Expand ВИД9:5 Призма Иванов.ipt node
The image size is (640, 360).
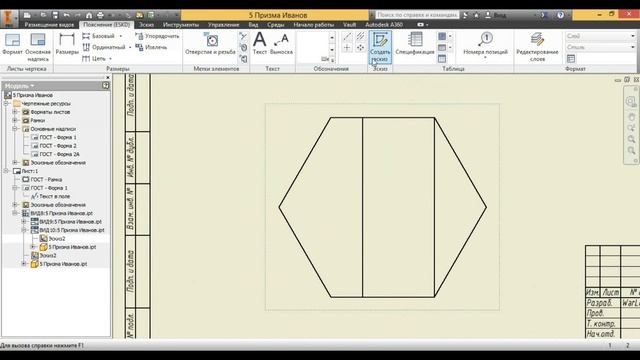[24, 222]
